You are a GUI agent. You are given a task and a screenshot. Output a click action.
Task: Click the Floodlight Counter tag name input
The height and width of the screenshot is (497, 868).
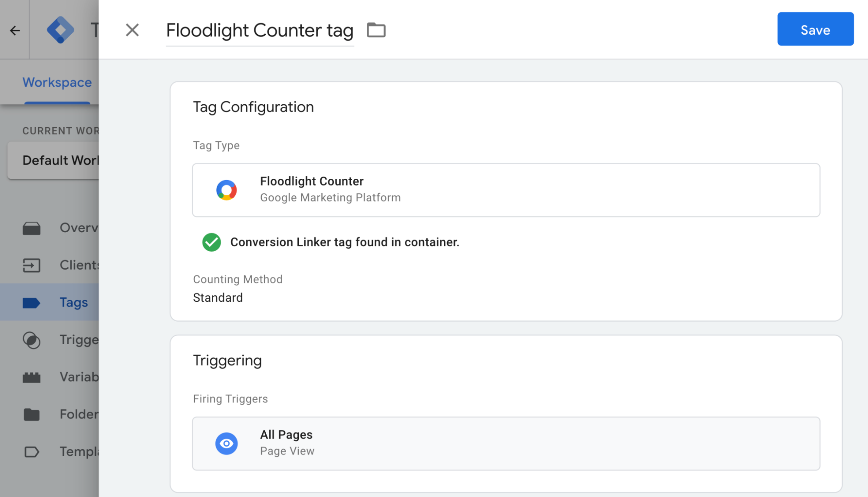click(260, 29)
